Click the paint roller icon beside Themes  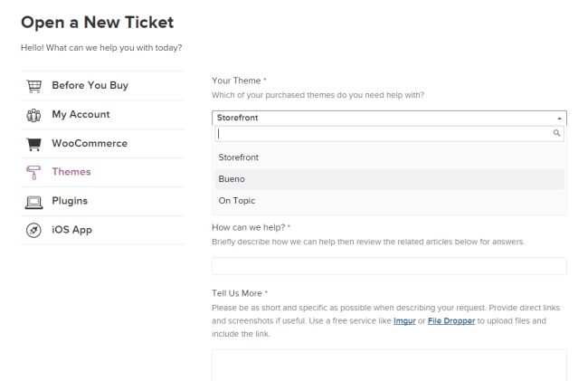click(33, 173)
